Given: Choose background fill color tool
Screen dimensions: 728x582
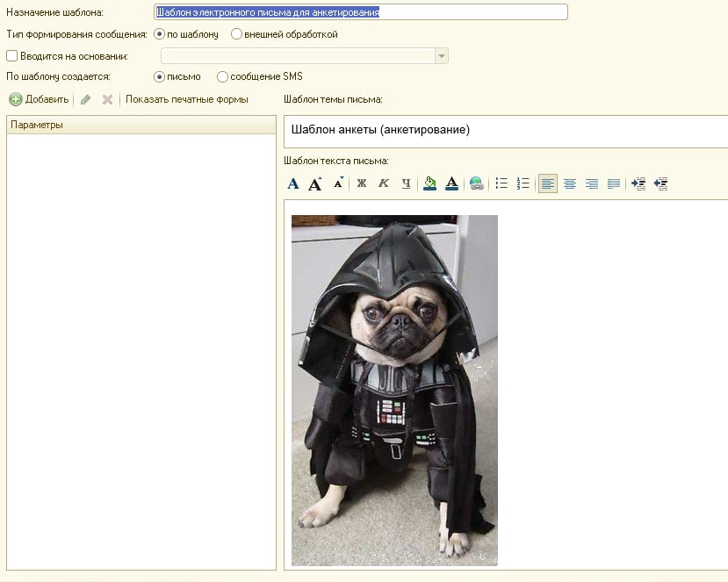Looking at the screenshot, I should click(x=430, y=183).
